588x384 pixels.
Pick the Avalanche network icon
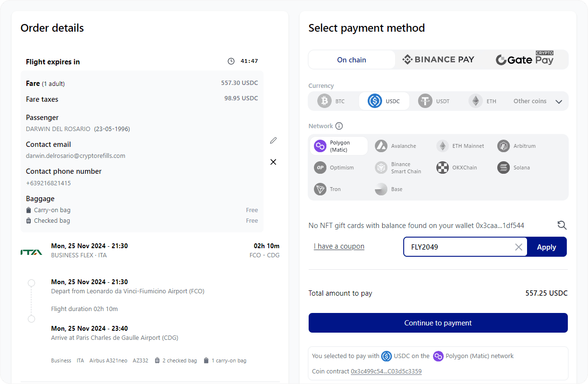click(381, 145)
